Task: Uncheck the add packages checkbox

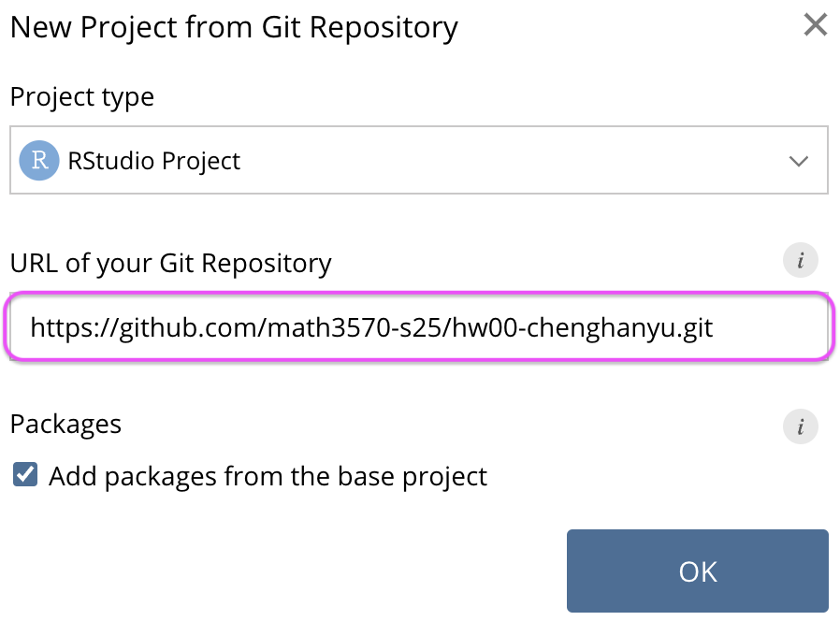Action: [x=25, y=475]
